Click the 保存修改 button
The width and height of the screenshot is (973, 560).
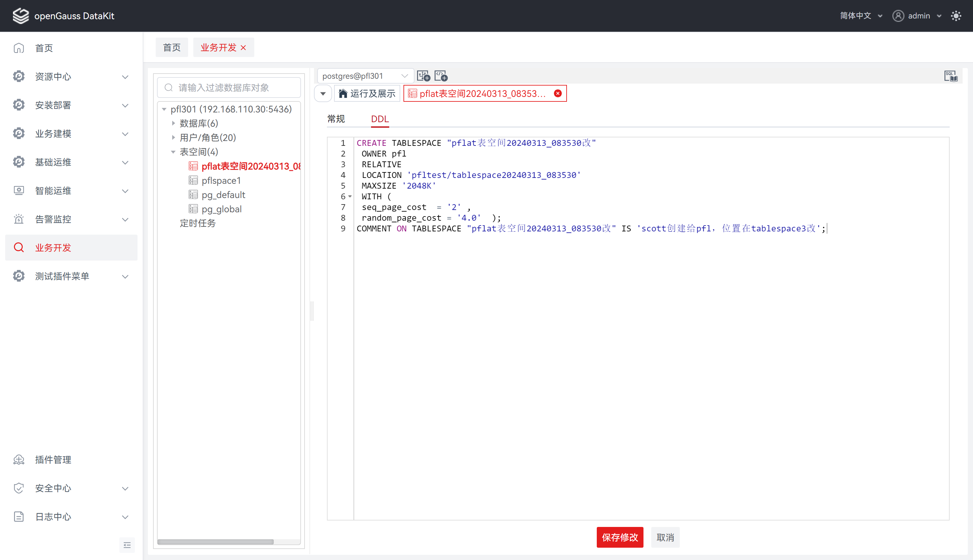click(x=620, y=537)
